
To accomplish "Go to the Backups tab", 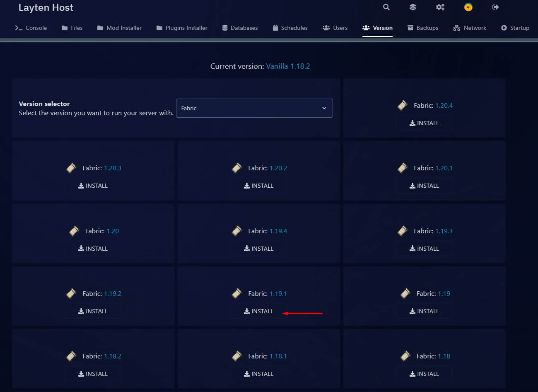I will tap(423, 28).
